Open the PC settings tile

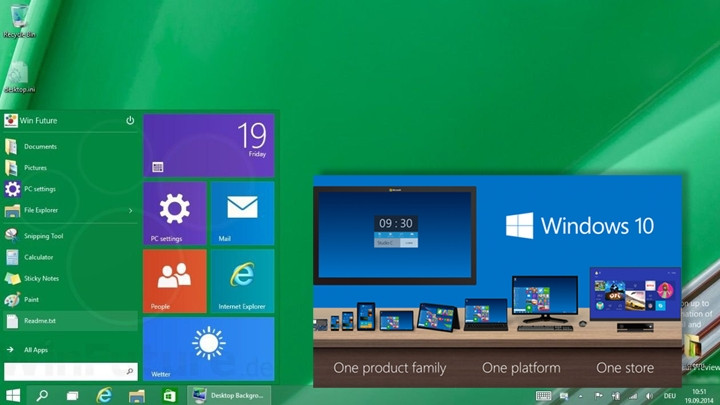pos(174,214)
